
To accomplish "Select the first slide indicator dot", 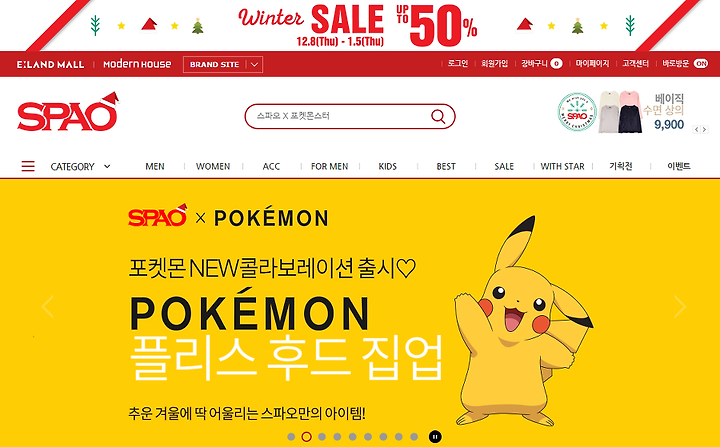I will coord(291,437).
